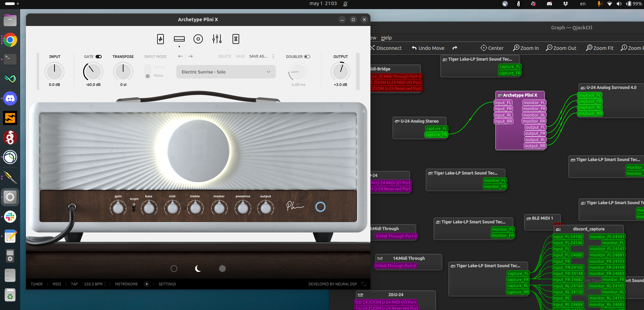Select Archetype Plini X monitor_FL port

coord(534,103)
